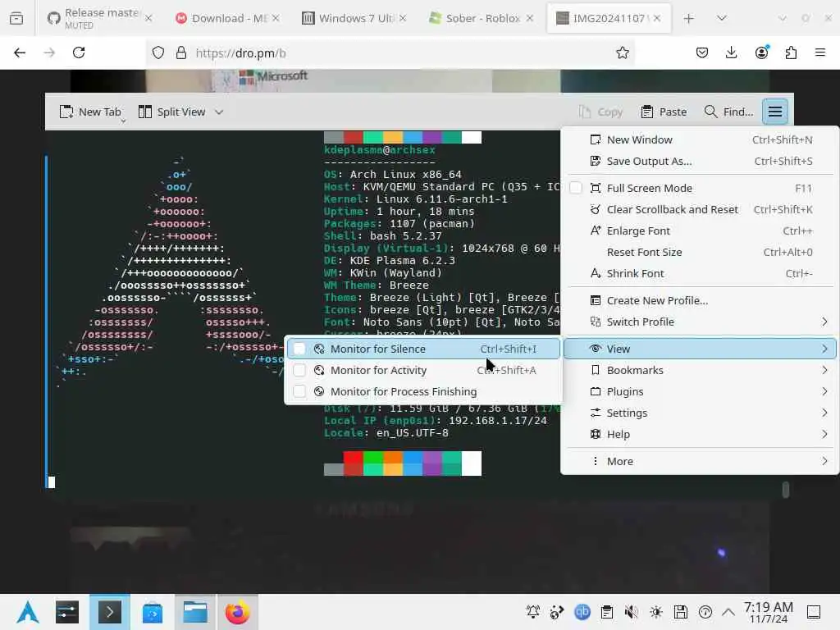Open Dolphin file manager taskbar icon

coord(195,612)
